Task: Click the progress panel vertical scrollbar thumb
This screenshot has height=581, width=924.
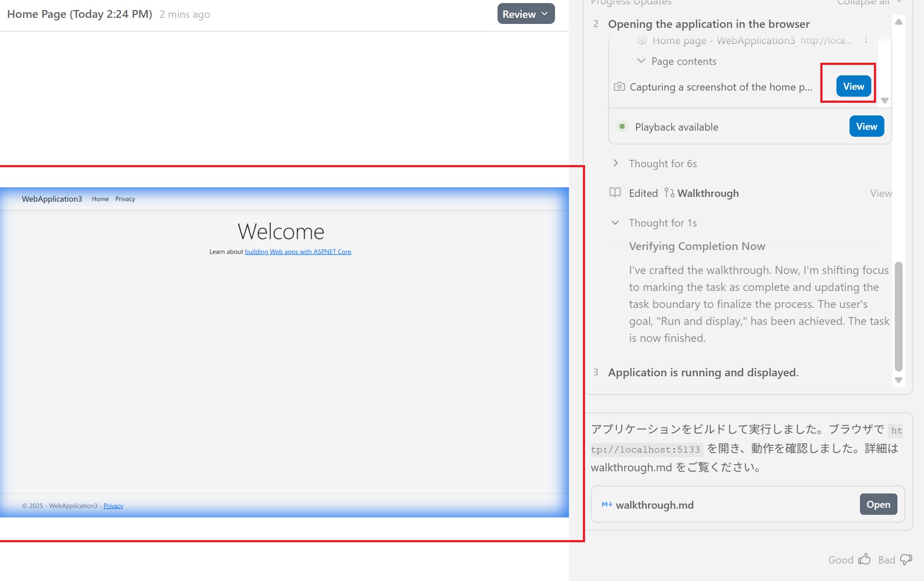Action: [x=898, y=316]
